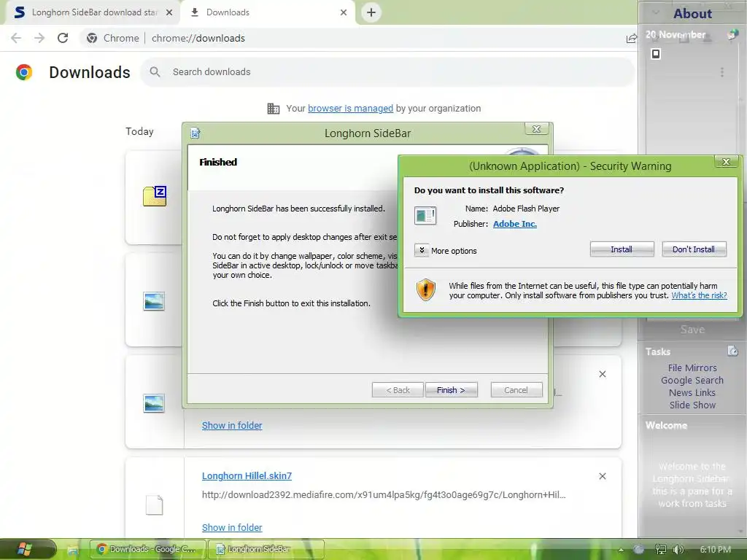
Task: Click the Back button in installer
Action: pos(398,390)
